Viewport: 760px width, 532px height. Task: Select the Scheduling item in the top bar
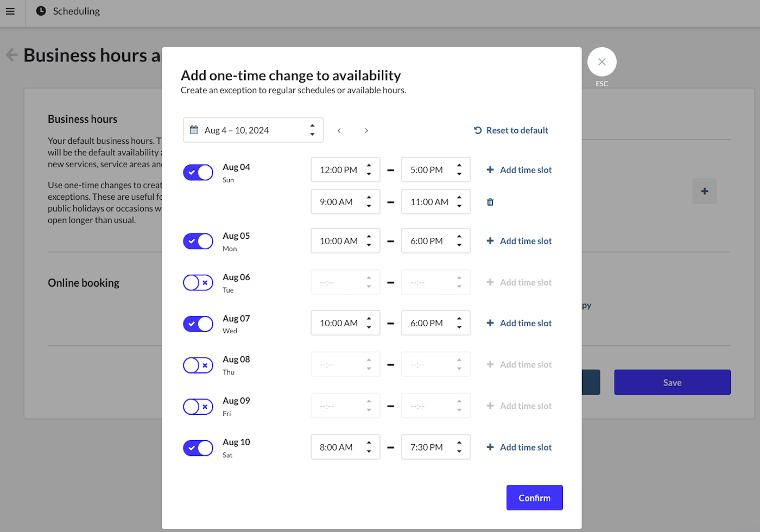pos(76,11)
